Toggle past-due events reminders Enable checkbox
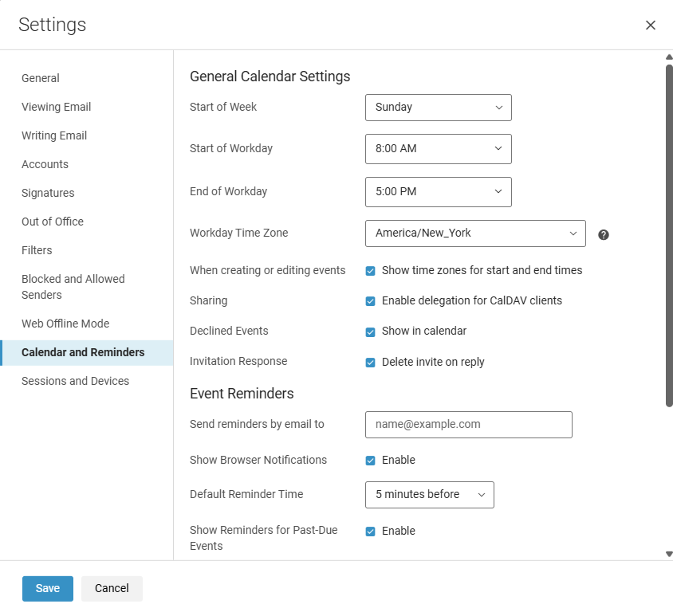 (x=370, y=531)
